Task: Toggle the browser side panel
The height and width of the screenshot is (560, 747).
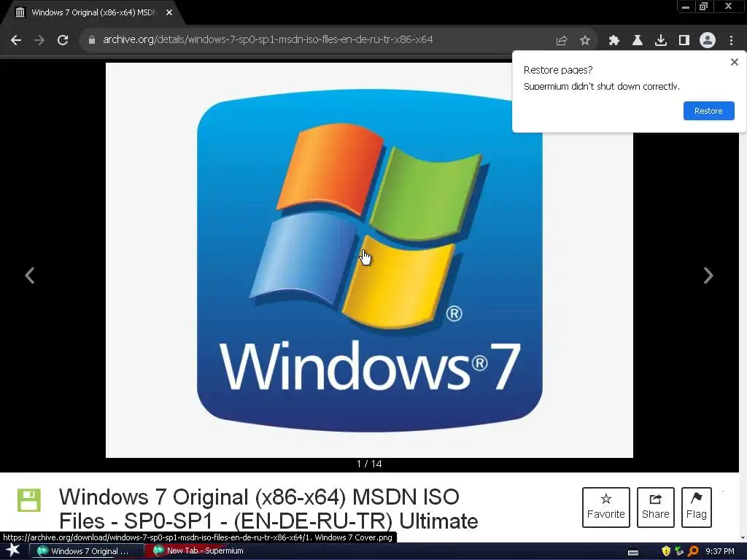Action: pos(684,41)
